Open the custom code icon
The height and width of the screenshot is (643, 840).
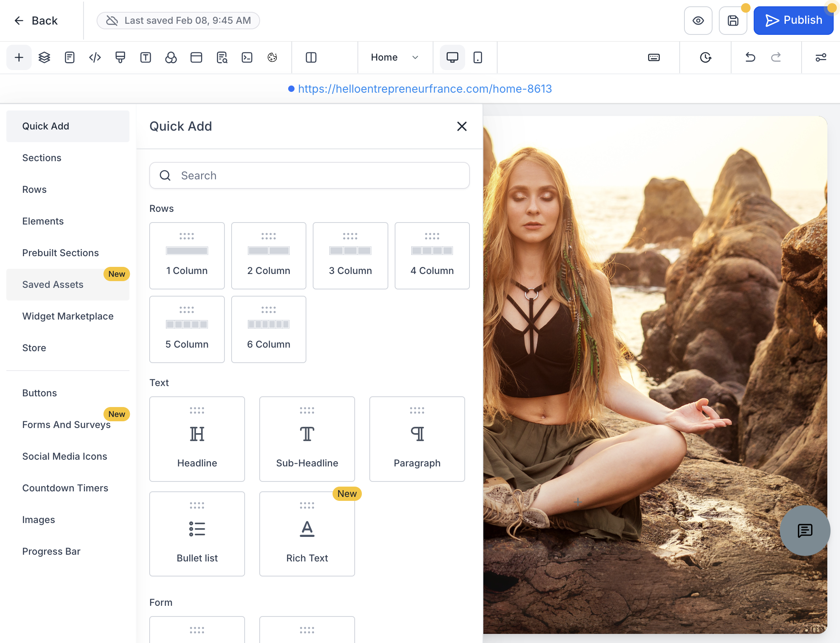95,57
